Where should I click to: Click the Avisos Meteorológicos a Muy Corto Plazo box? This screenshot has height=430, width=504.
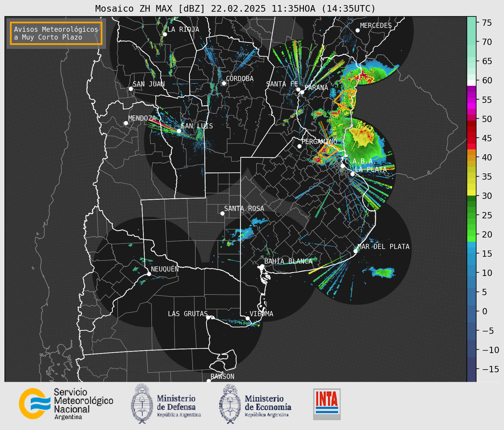pyautogui.click(x=56, y=33)
